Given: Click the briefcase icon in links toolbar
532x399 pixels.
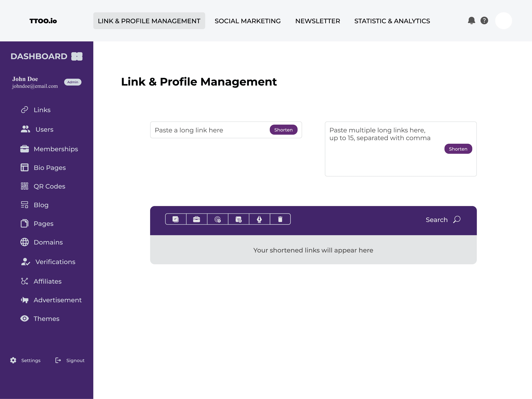Looking at the screenshot, I should coord(196,219).
